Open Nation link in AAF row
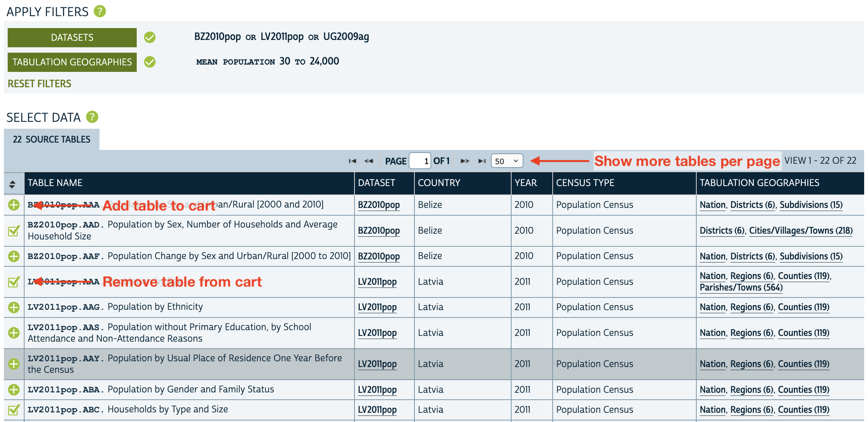This screenshot has height=422, width=868. [712, 256]
